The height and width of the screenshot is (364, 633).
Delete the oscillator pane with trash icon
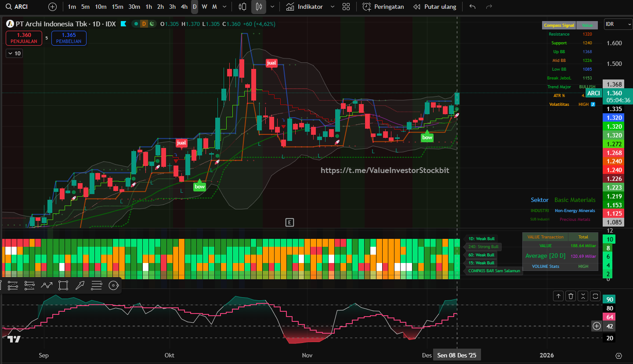point(571,296)
